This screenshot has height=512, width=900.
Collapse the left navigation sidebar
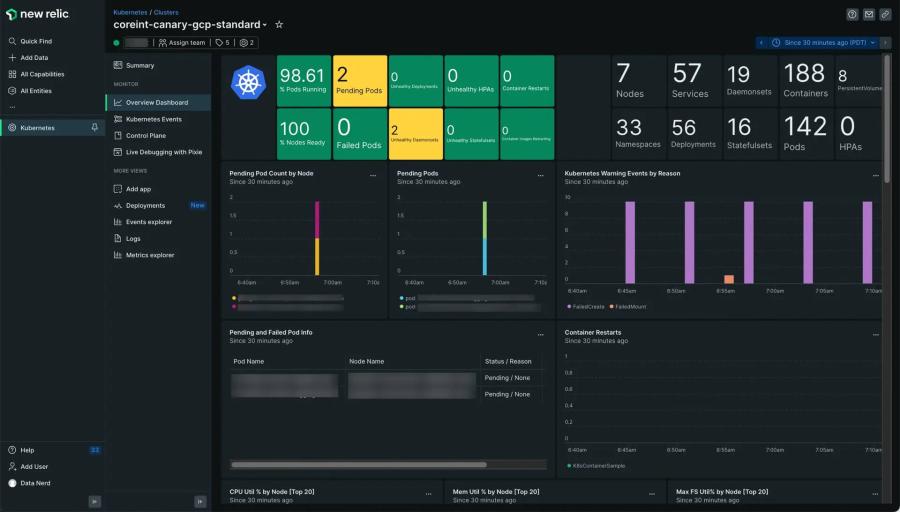(x=95, y=501)
